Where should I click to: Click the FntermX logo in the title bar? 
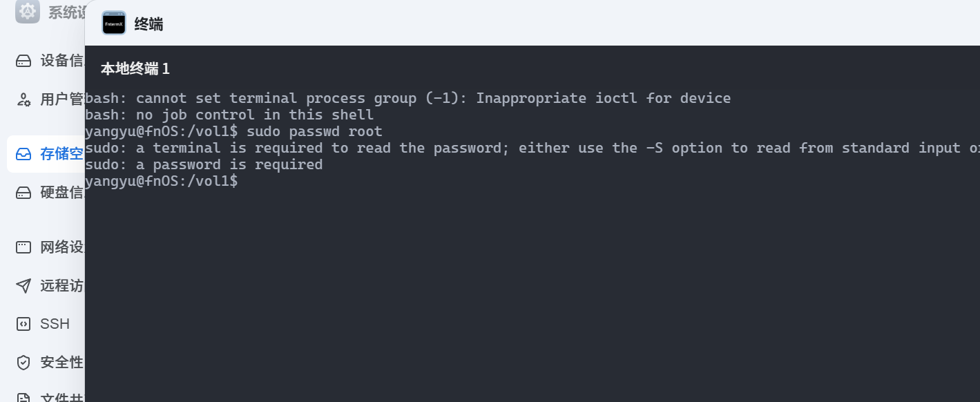[113, 23]
